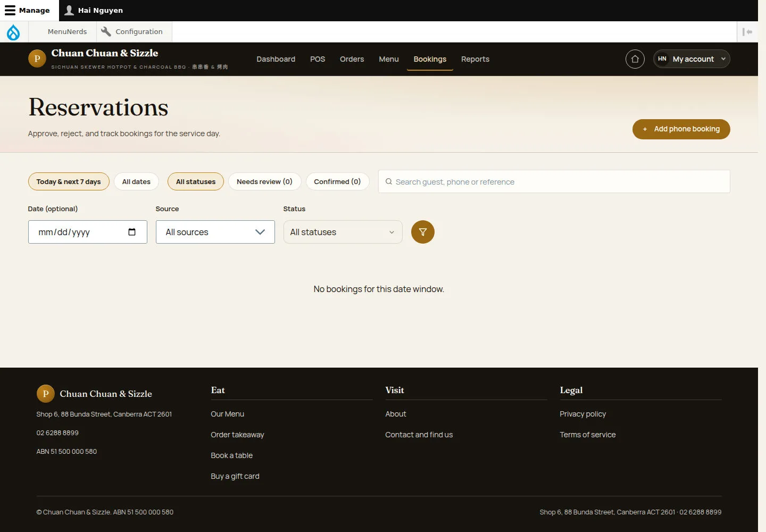This screenshot has width=766, height=532.
Task: Open the Status All statuses dropdown
Action: point(343,232)
